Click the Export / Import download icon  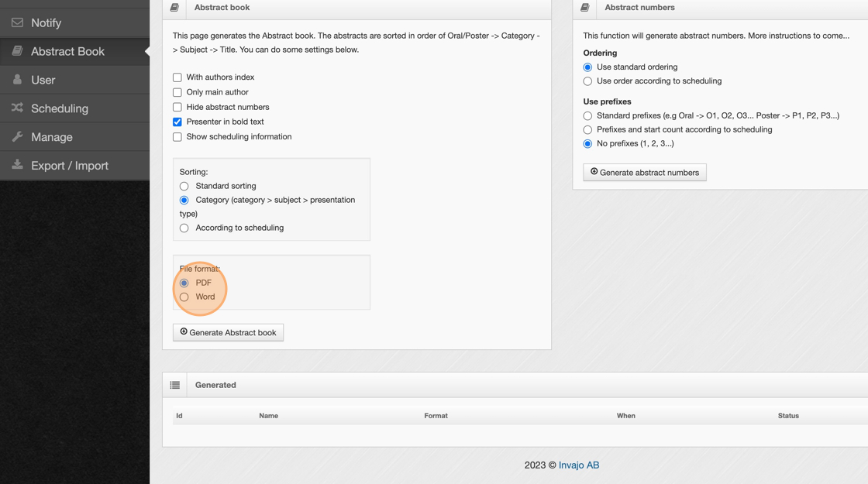(x=17, y=165)
